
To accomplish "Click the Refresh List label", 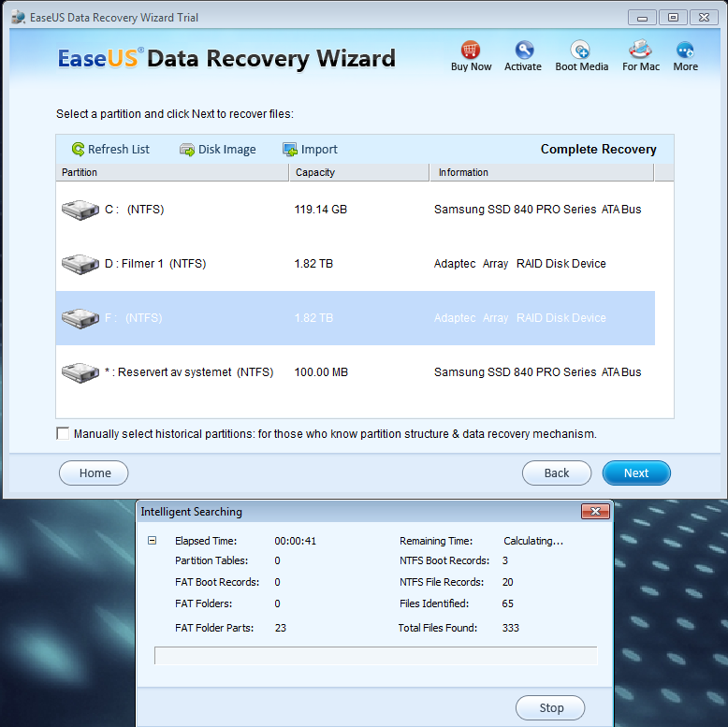I will [119, 149].
